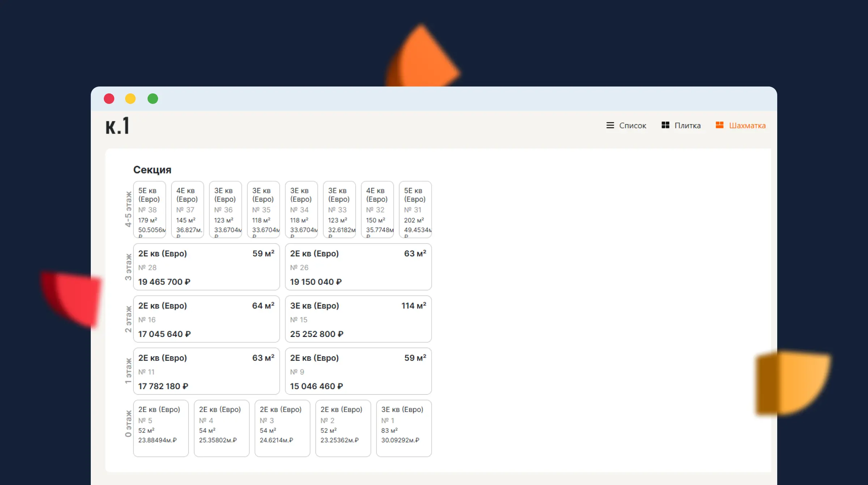Select the 114 m² apartment № 15
868x485 pixels.
pos(358,319)
